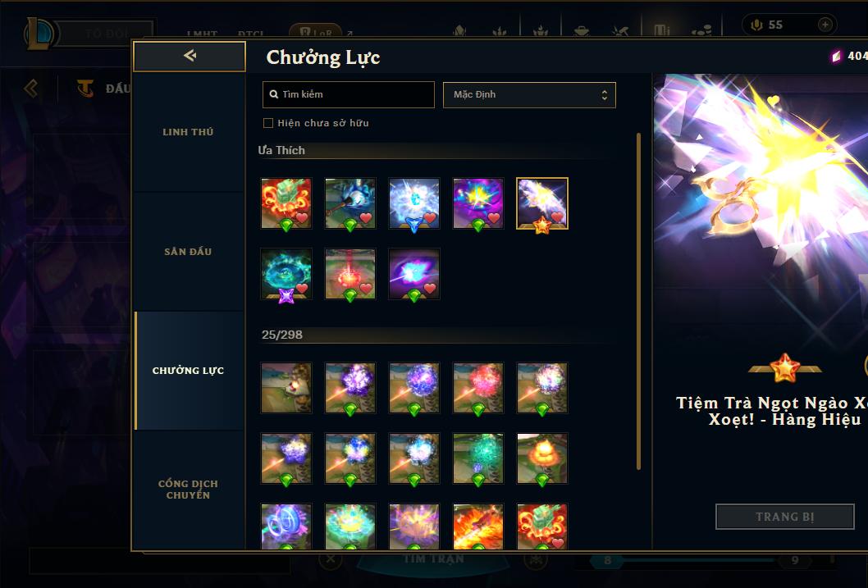The image size is (868, 588).
Task: Open the Cổng Dịch Chuyển tab
Action: click(x=188, y=490)
